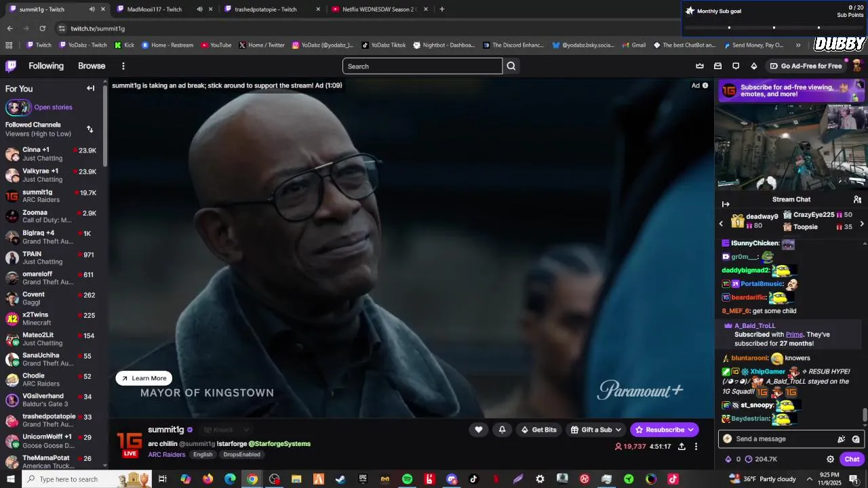Open chat settings gear
Image resolution: width=868 pixels, height=488 pixels.
tap(830, 459)
